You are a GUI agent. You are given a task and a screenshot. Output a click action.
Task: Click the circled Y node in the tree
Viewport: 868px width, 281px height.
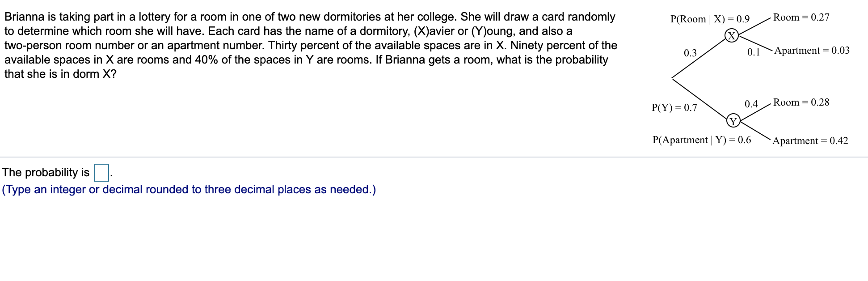pos(733,121)
